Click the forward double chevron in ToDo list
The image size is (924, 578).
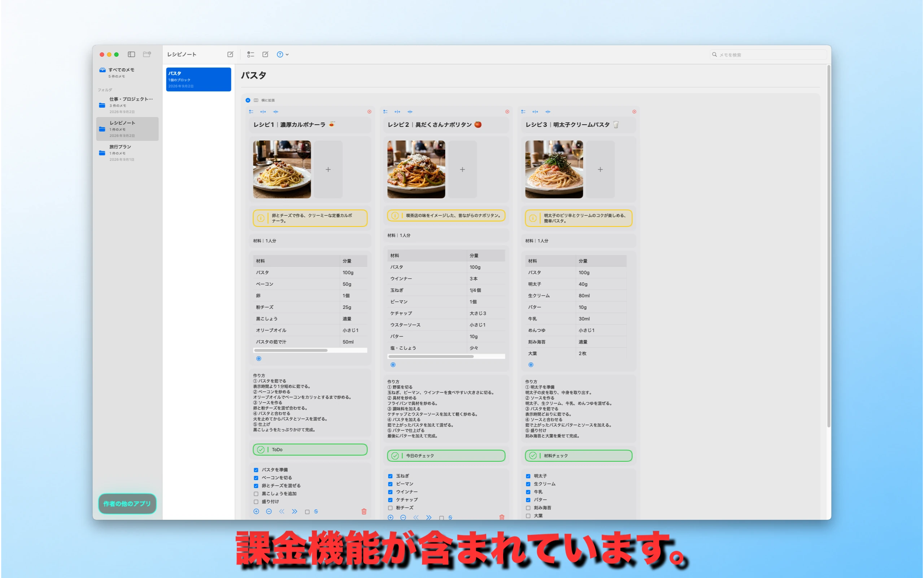click(295, 512)
